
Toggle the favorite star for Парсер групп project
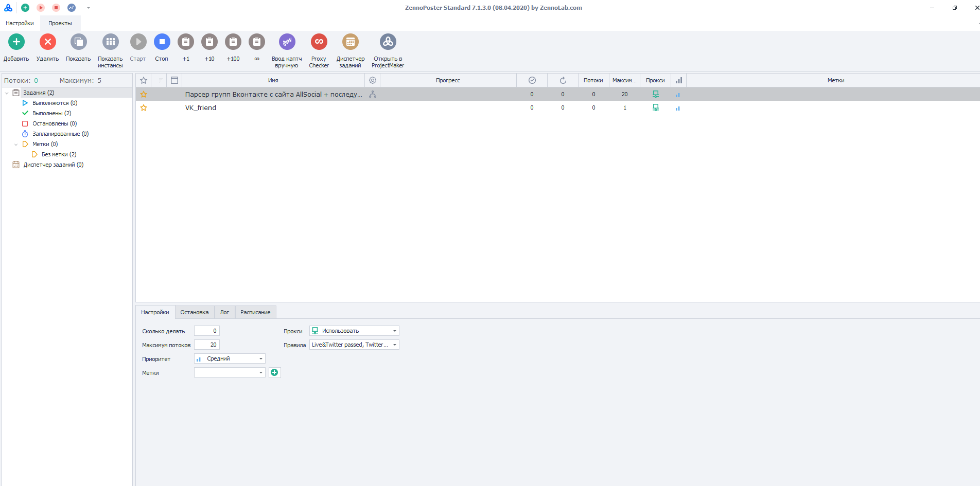144,94
